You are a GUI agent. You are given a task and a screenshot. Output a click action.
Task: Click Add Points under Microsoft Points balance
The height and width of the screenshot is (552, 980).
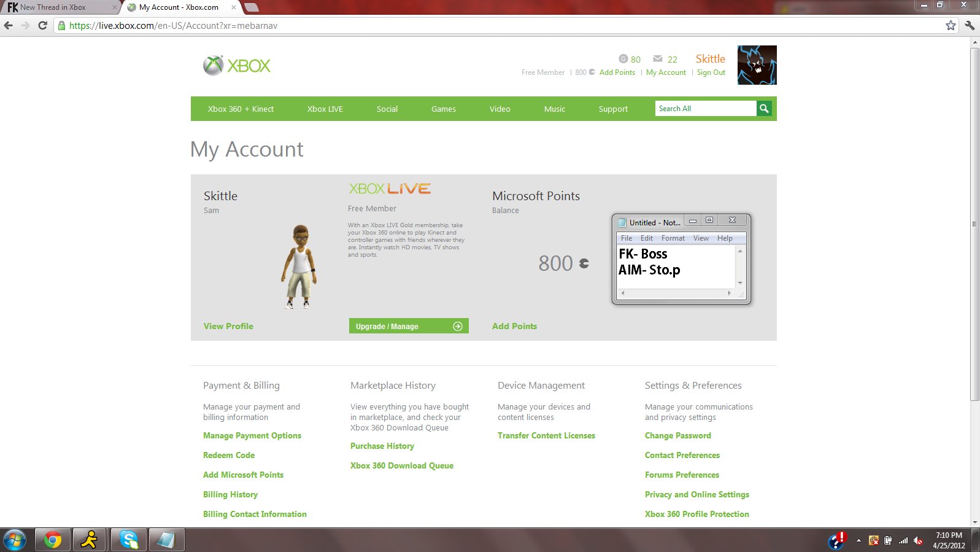pos(514,326)
